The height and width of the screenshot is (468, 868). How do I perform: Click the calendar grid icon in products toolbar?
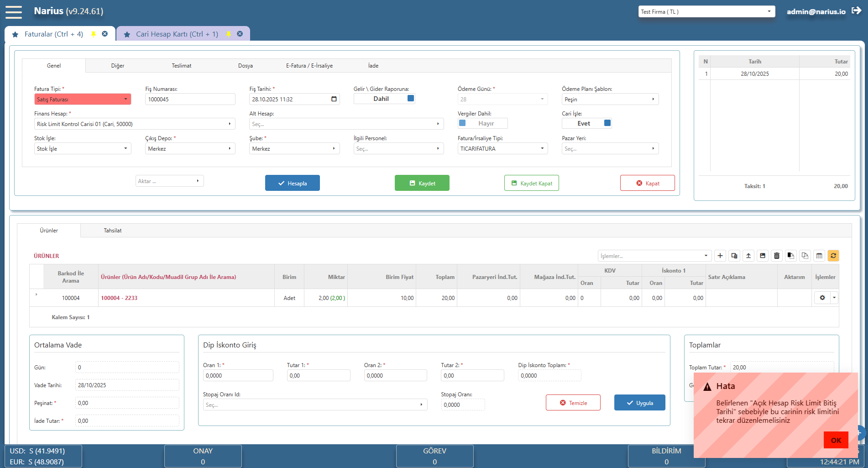tap(819, 256)
